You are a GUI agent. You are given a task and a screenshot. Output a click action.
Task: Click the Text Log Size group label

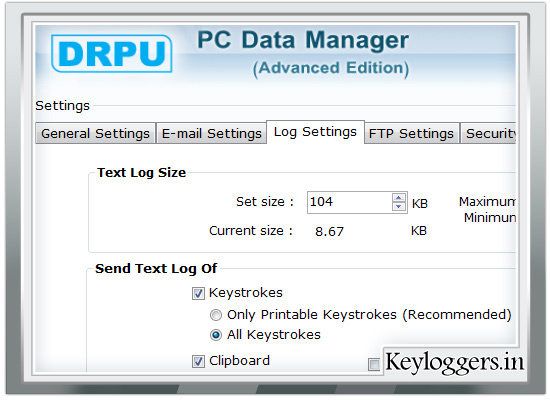pyautogui.click(x=141, y=173)
